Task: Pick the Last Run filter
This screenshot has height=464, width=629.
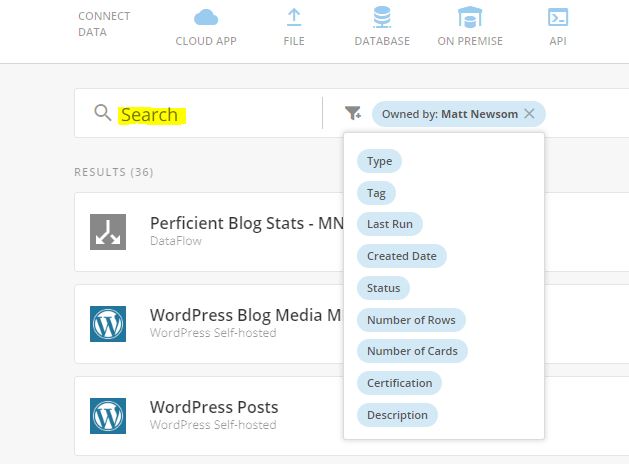Action: [x=390, y=224]
